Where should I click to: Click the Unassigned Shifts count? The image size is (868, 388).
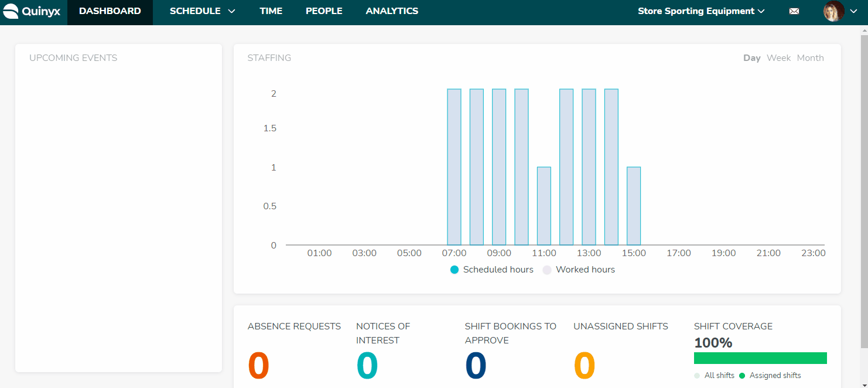pyautogui.click(x=585, y=366)
